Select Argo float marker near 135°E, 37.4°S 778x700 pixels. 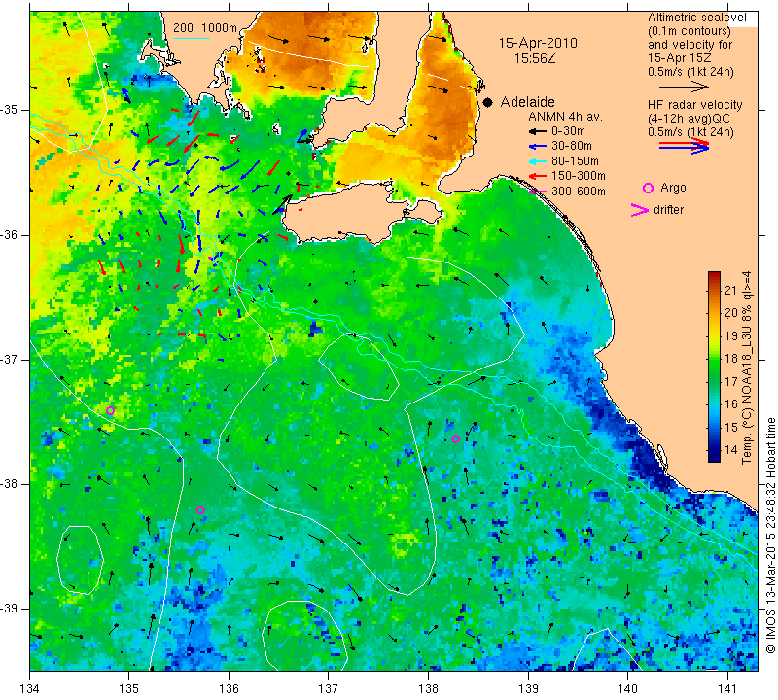[110, 411]
